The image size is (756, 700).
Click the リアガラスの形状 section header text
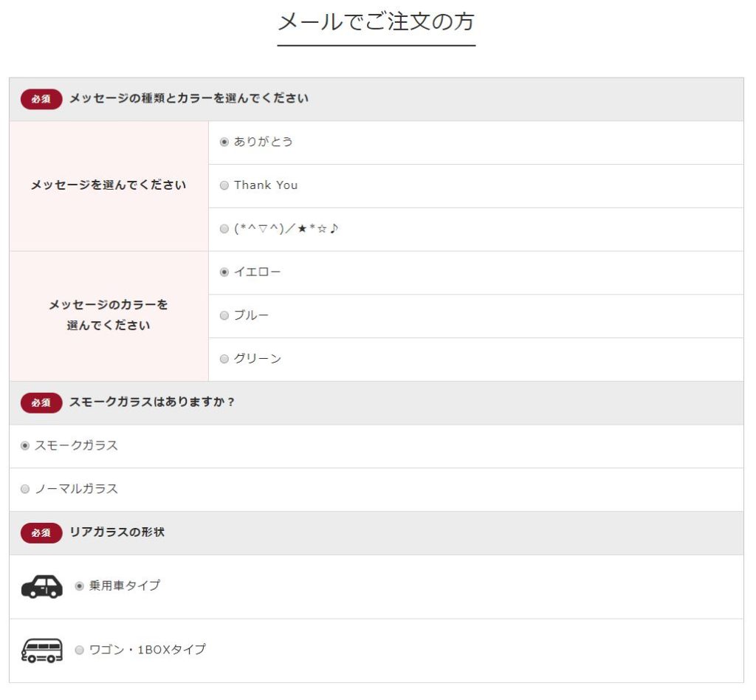117,532
